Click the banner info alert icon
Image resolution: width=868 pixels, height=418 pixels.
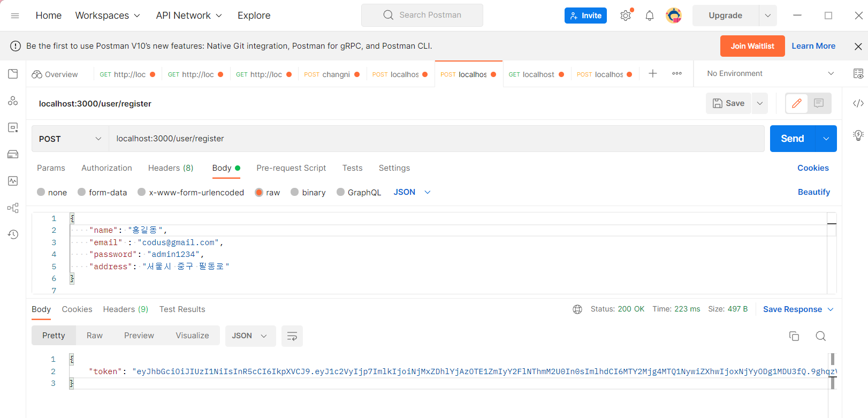(x=16, y=46)
